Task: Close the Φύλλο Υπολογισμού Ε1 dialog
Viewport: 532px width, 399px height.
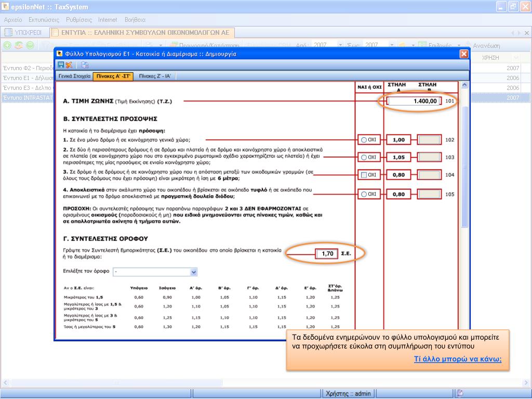Action: [464, 54]
